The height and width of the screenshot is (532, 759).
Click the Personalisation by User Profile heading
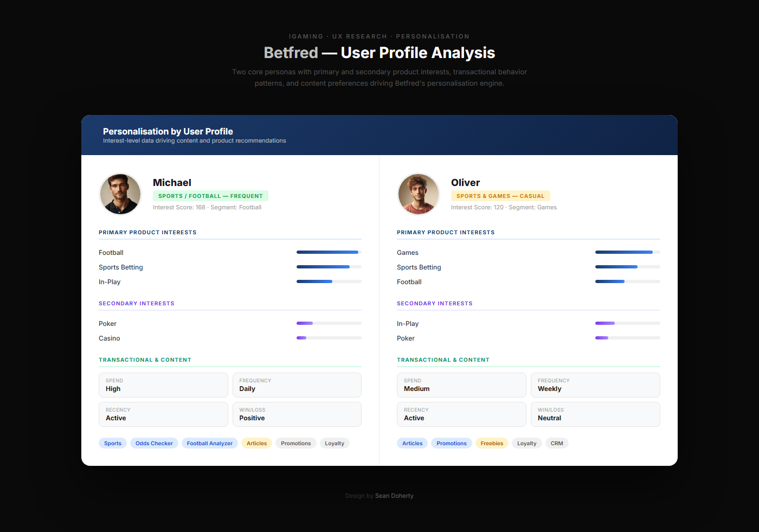168,131
